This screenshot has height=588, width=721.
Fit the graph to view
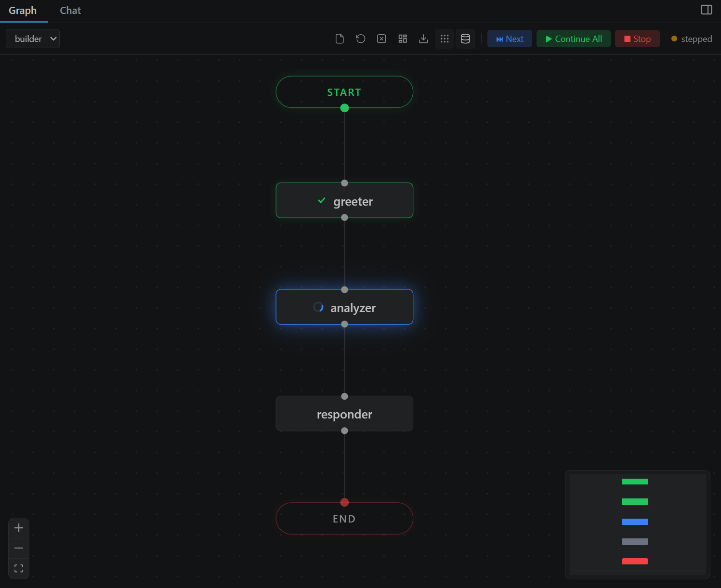point(19,568)
